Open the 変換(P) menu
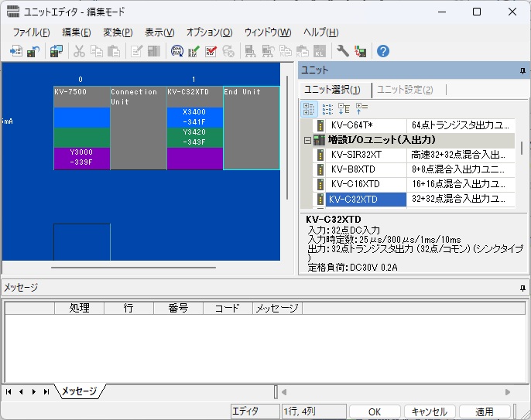The image size is (531, 420). (x=118, y=32)
